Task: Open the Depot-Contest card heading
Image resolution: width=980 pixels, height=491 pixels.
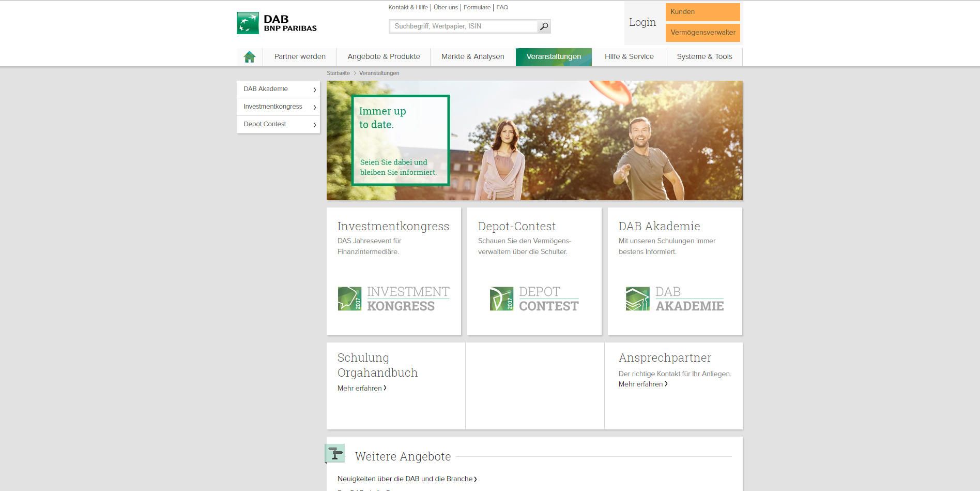Action: (517, 226)
